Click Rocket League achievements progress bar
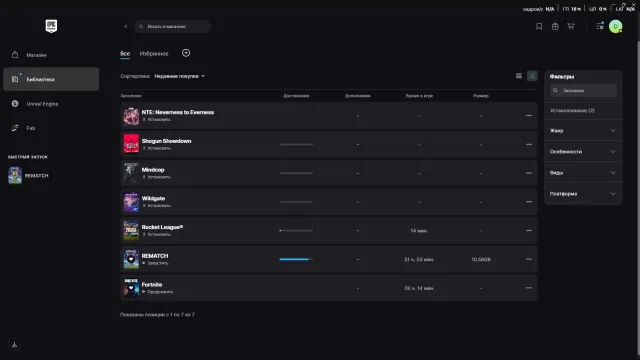 click(x=296, y=231)
